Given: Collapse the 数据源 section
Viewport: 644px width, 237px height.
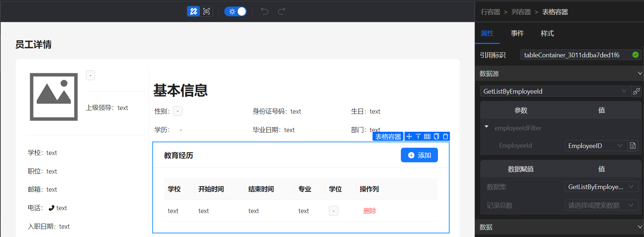Looking at the screenshot, I should pyautogui.click(x=640, y=73).
